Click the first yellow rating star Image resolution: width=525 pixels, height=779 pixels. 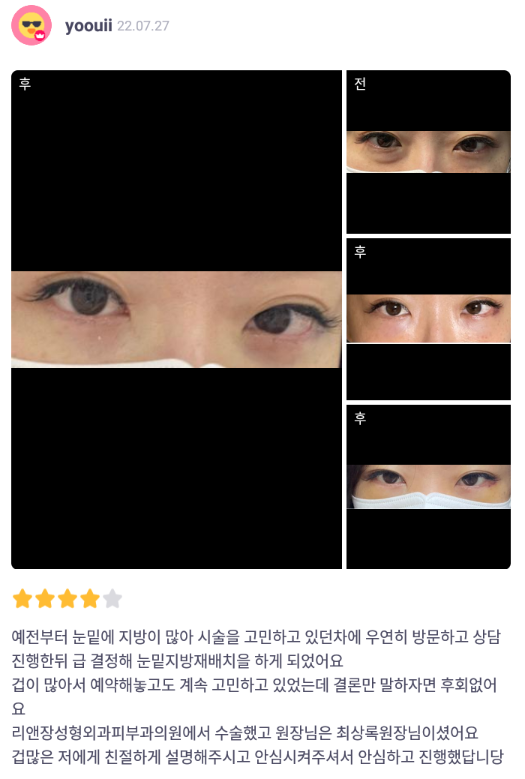click(x=22, y=599)
